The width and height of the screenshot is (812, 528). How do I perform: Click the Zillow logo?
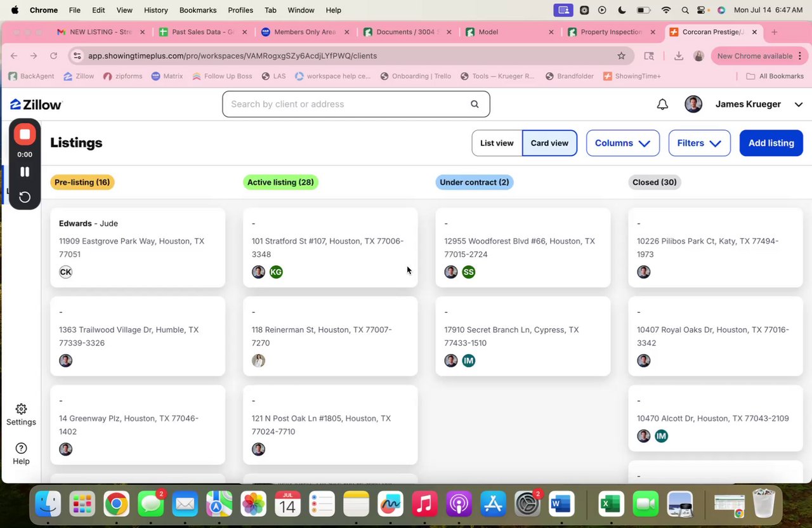click(x=36, y=105)
